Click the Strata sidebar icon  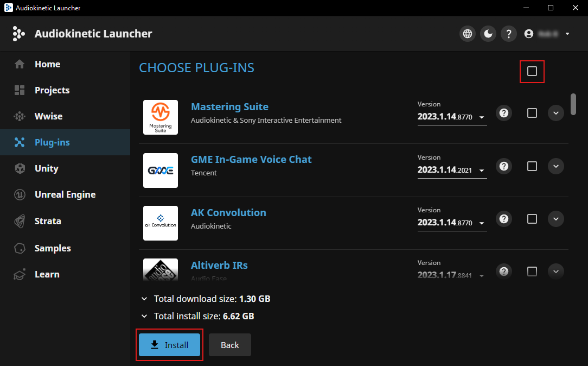click(x=20, y=221)
